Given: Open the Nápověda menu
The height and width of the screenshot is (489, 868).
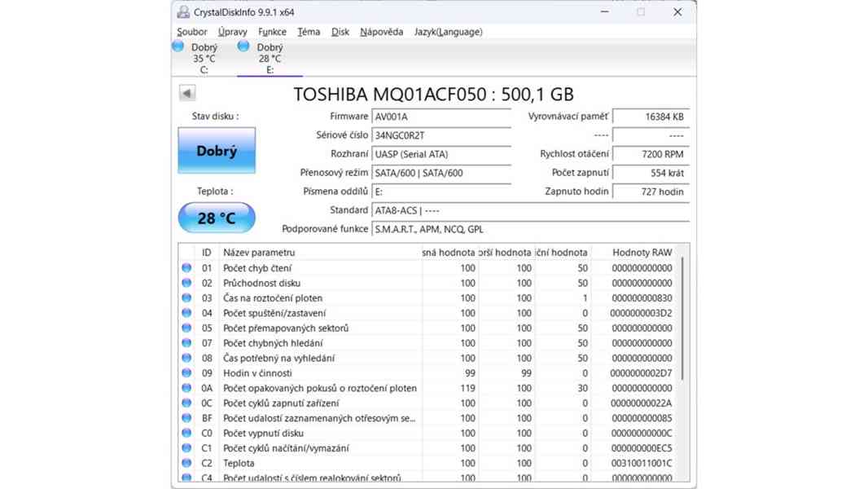Looking at the screenshot, I should click(381, 32).
